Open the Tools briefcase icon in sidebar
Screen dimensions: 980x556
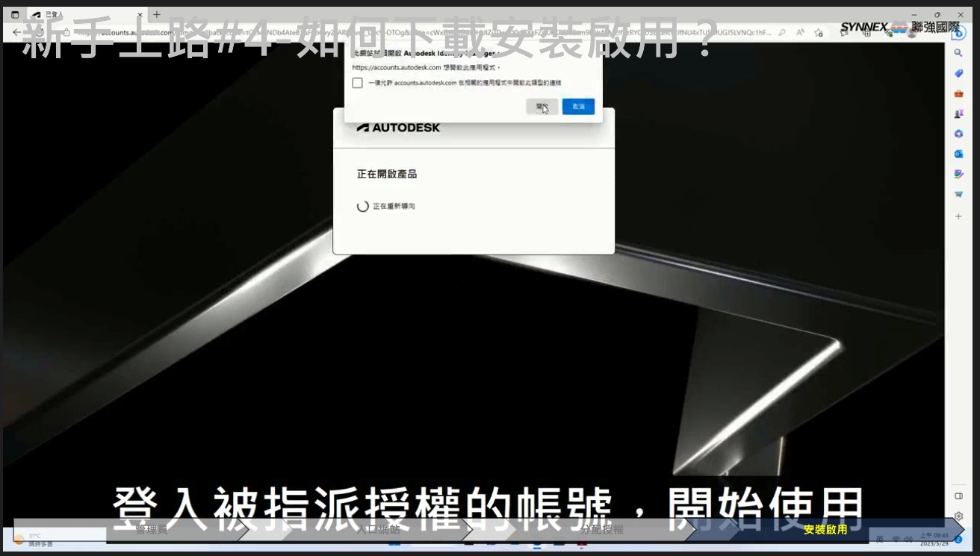pyautogui.click(x=958, y=93)
